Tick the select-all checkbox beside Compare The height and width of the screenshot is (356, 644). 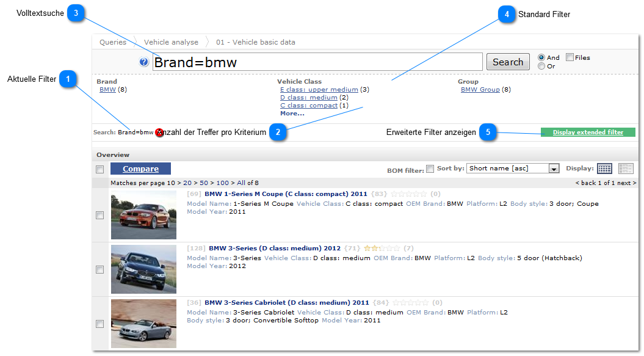pos(99,169)
